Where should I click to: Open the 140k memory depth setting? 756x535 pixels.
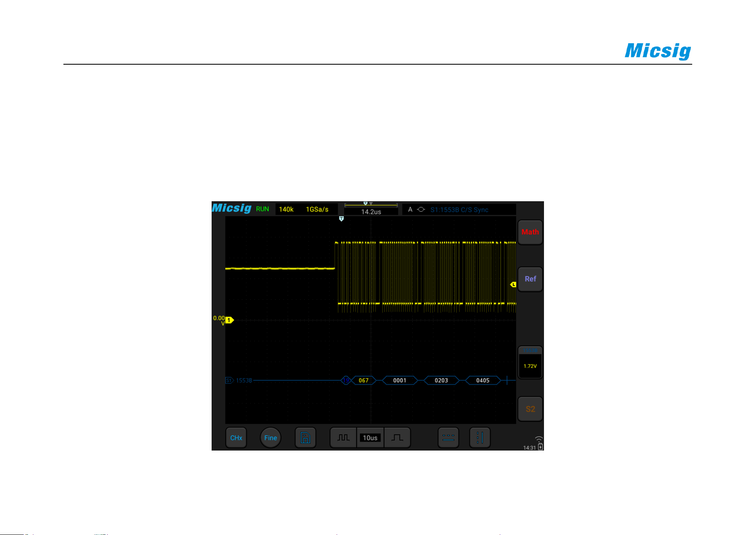[x=286, y=209]
